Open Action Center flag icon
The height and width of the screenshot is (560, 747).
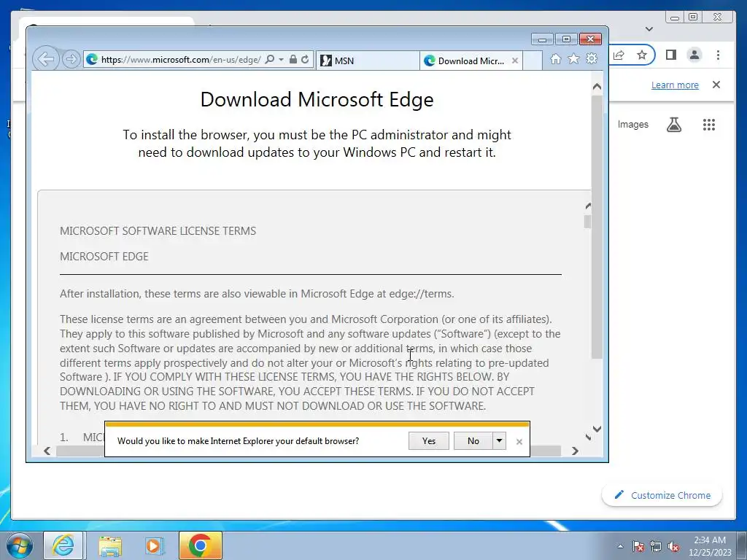[638, 546]
